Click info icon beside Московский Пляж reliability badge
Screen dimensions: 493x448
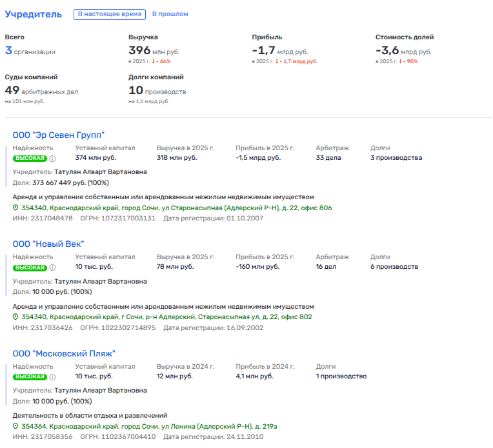tap(53, 376)
